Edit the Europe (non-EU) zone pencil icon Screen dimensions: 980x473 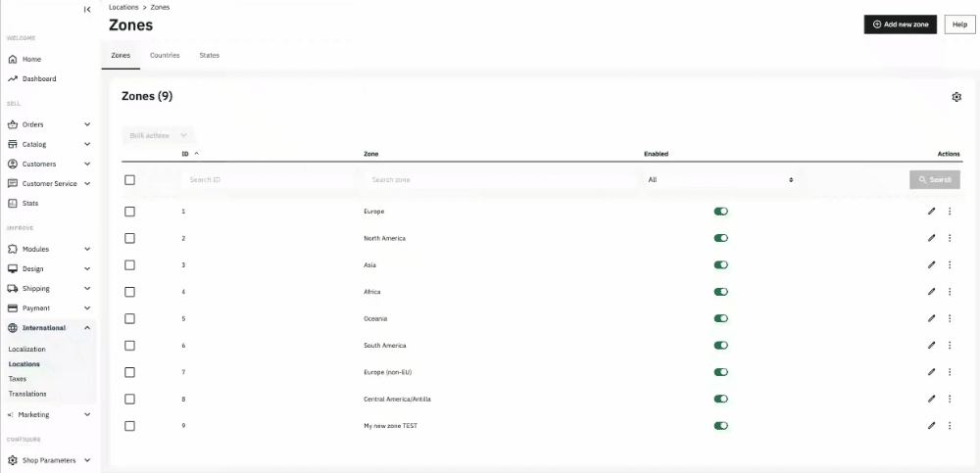(x=932, y=372)
